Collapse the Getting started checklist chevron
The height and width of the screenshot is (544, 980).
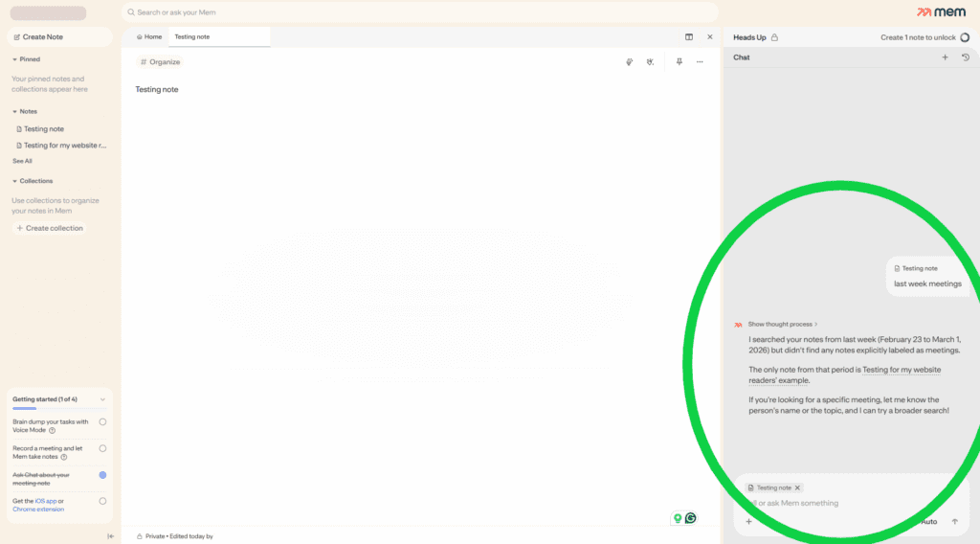(102, 399)
